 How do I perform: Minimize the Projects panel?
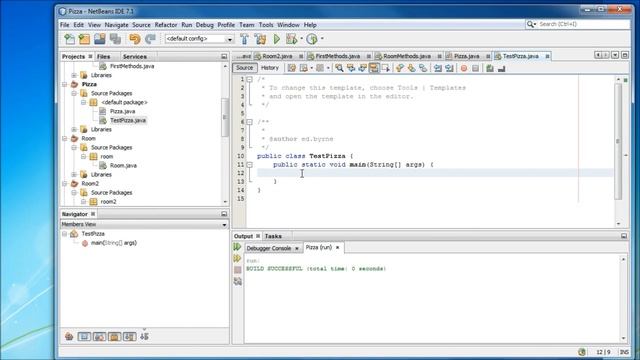point(224,56)
